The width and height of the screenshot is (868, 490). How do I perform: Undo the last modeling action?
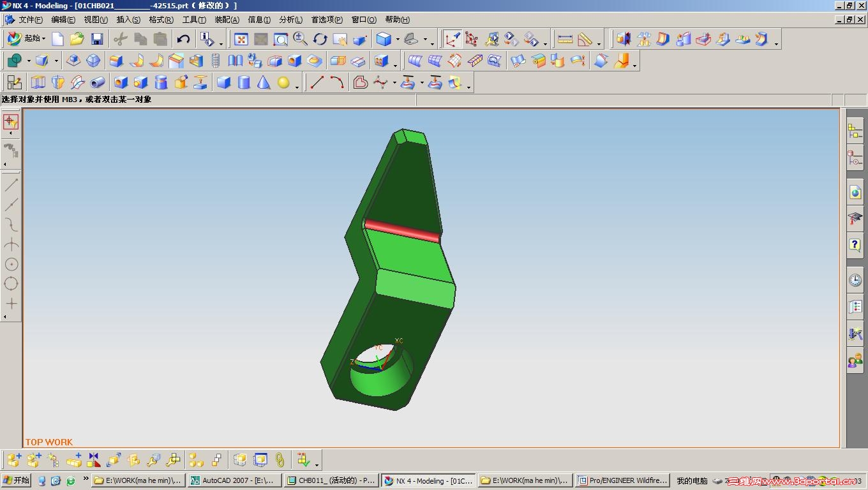184,40
